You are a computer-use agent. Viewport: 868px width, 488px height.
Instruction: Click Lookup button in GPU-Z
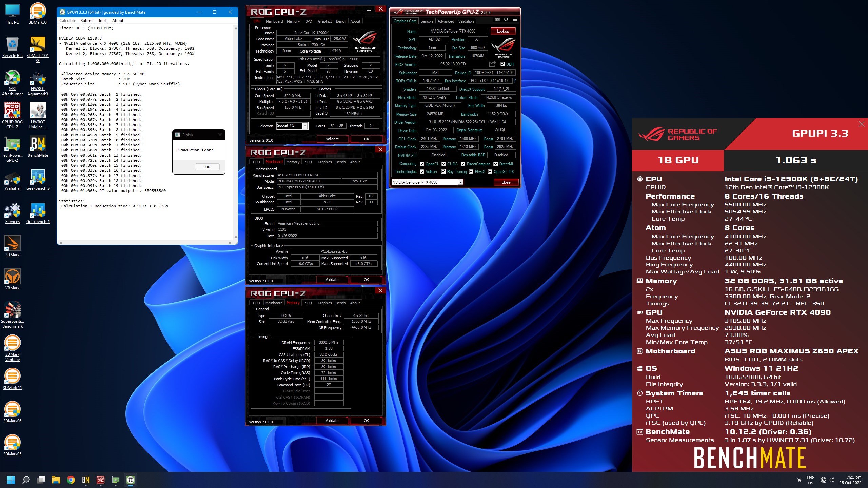[503, 31]
